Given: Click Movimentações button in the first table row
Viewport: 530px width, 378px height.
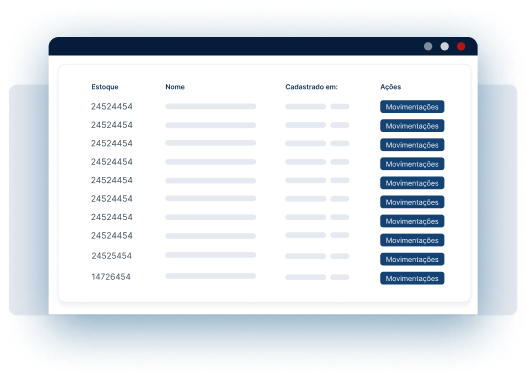Looking at the screenshot, I should (412, 107).
